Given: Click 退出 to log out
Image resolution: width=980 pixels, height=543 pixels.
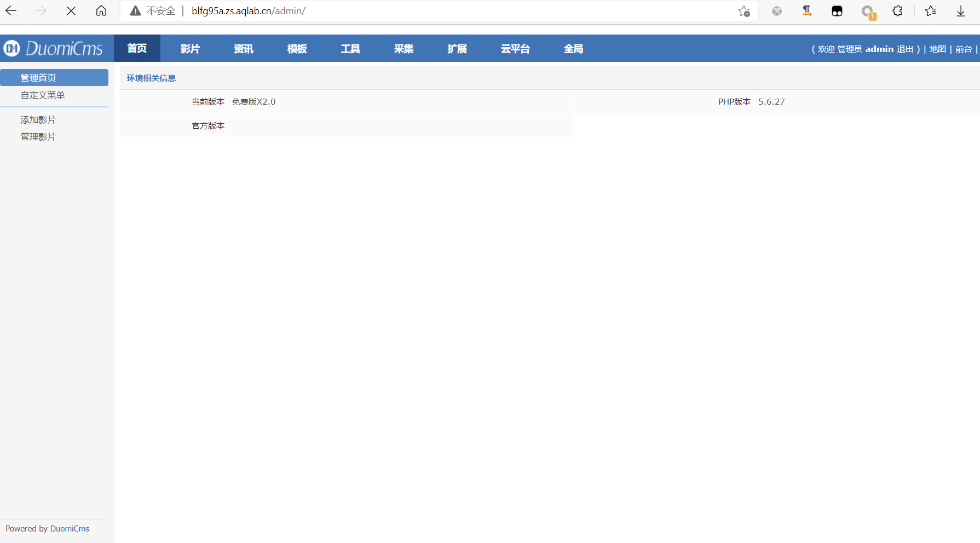Looking at the screenshot, I should tap(906, 49).
